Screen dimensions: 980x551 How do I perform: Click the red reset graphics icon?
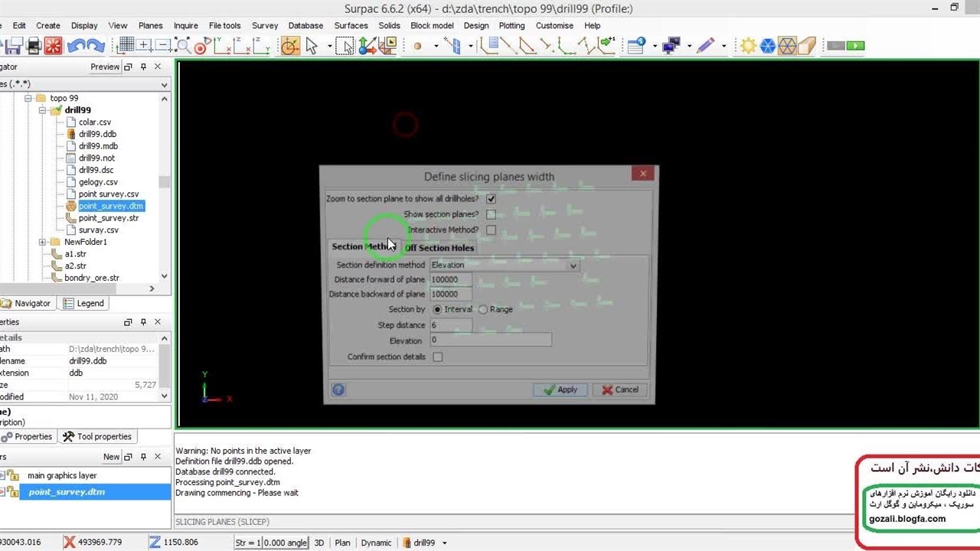pos(53,46)
